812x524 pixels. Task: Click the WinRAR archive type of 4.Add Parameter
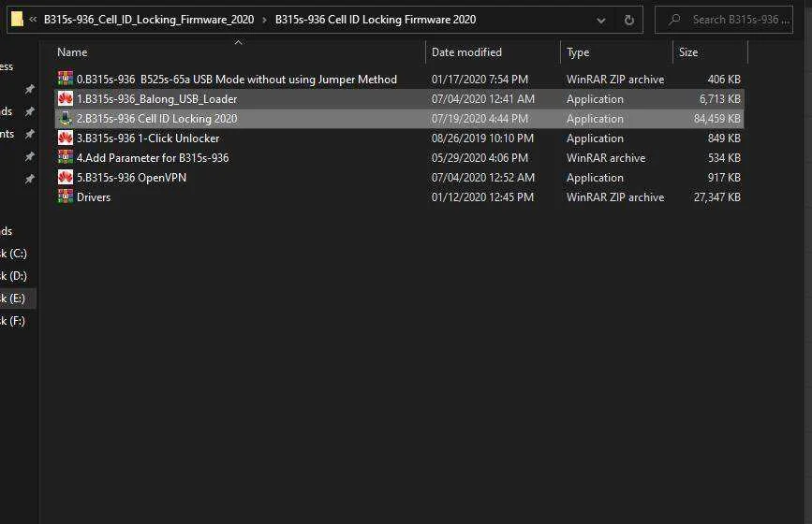[x=606, y=158]
